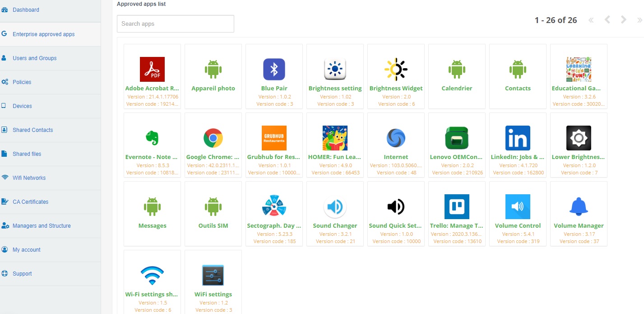Open the LinkedIn app icon
The height and width of the screenshot is (314, 644).
tap(518, 138)
